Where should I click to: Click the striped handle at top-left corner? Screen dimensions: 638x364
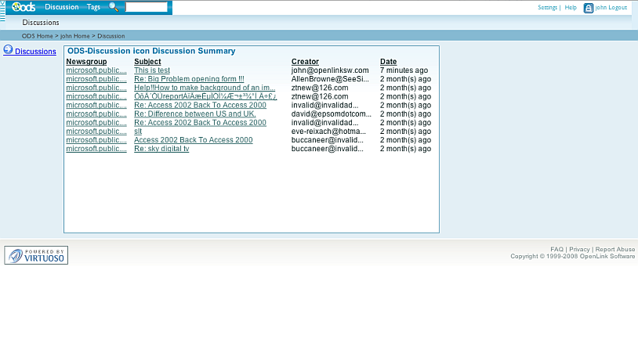pos(2,10)
